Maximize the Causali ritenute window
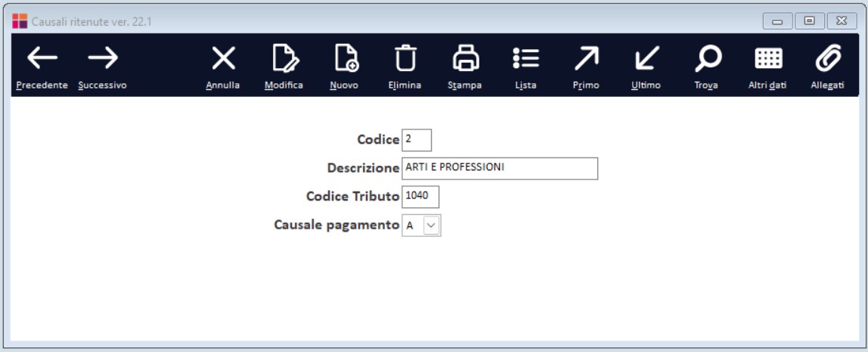The image size is (868, 352). pyautogui.click(x=809, y=21)
